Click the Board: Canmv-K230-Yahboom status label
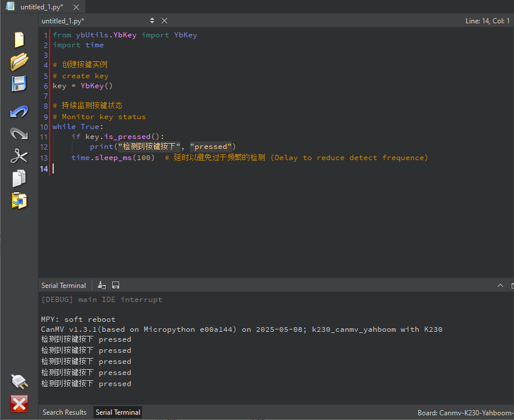The height and width of the screenshot is (420, 514). (465, 413)
